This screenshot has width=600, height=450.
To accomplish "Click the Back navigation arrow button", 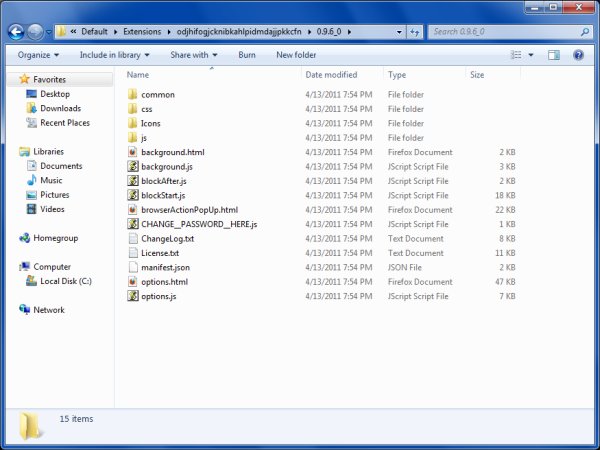I will coord(16,32).
